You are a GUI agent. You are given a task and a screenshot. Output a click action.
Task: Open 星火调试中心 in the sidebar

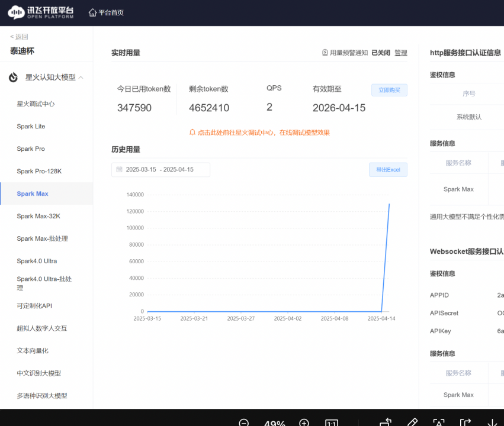pyautogui.click(x=36, y=104)
